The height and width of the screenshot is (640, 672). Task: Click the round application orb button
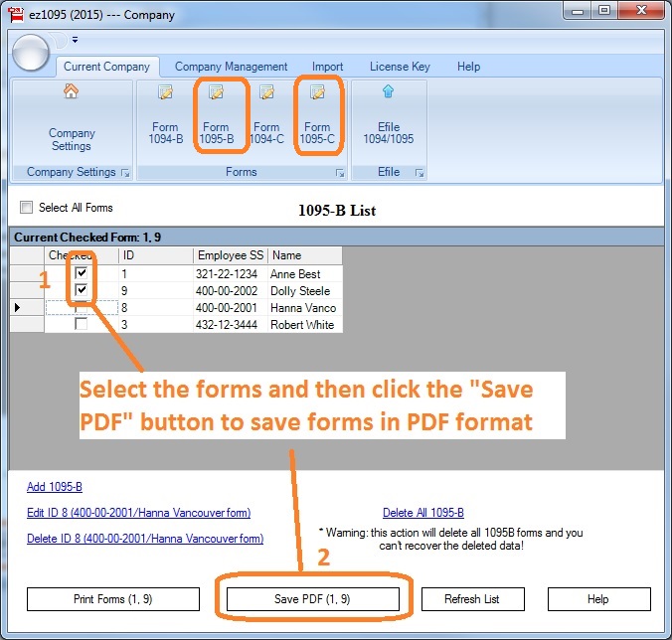31,53
